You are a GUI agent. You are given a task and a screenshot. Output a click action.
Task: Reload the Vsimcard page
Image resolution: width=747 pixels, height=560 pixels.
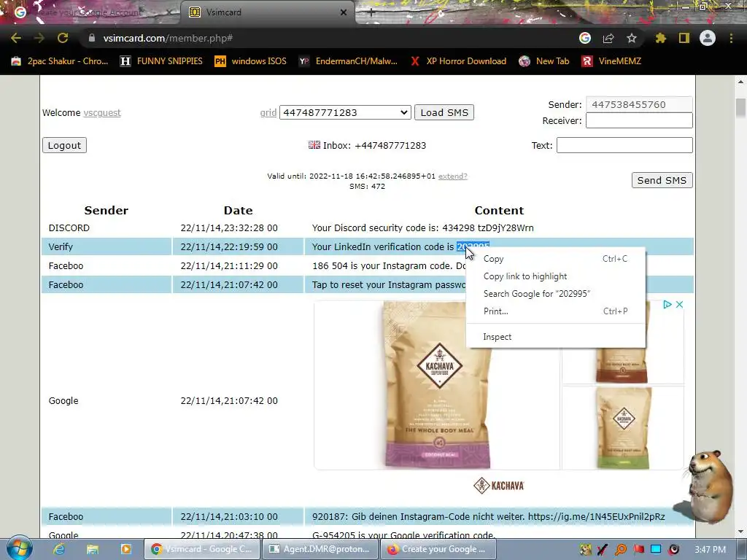click(63, 38)
